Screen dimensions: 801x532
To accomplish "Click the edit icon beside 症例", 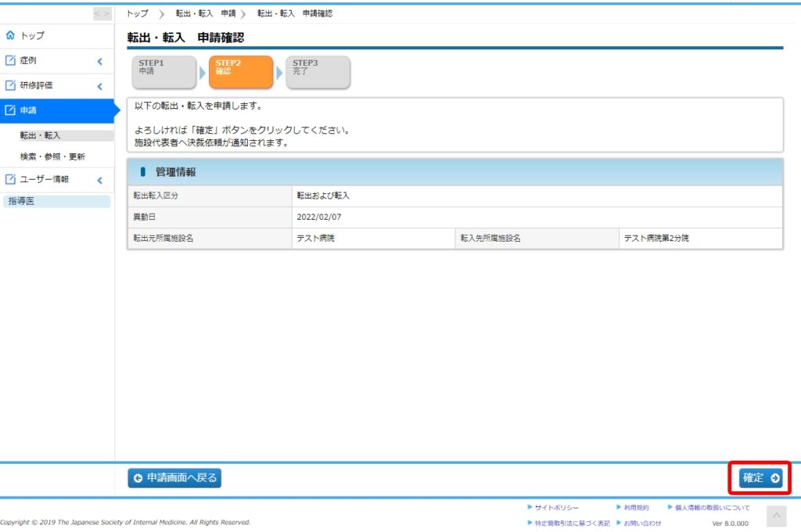I will (10, 60).
